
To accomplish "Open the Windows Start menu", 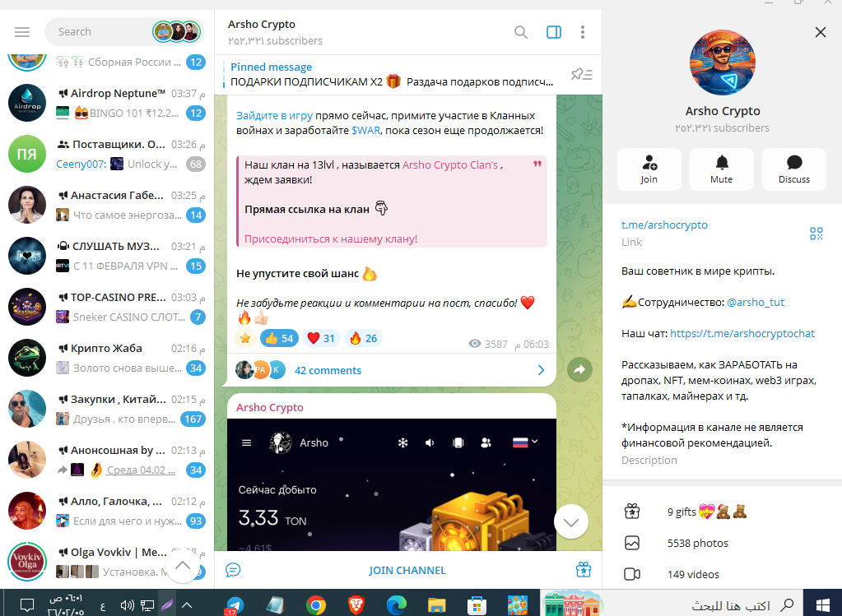I will tap(823, 605).
